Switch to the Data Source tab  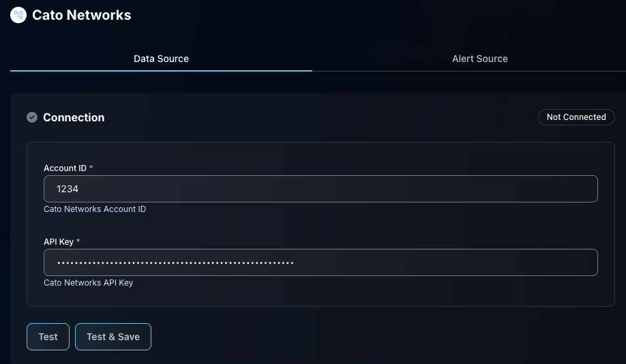pyautogui.click(x=161, y=59)
